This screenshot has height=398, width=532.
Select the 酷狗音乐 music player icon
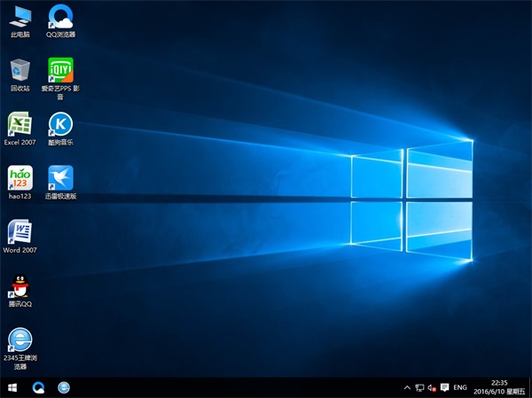point(60,124)
